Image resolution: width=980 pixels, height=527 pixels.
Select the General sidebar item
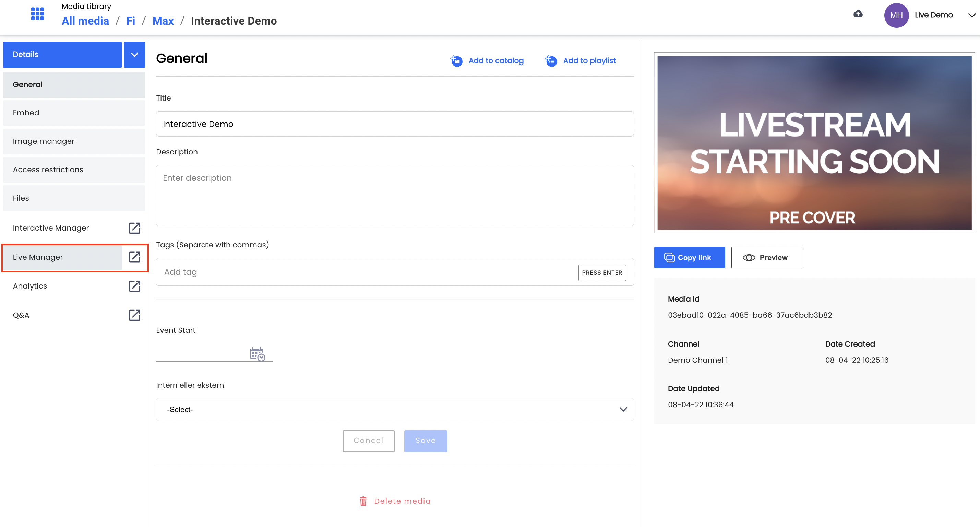74,84
